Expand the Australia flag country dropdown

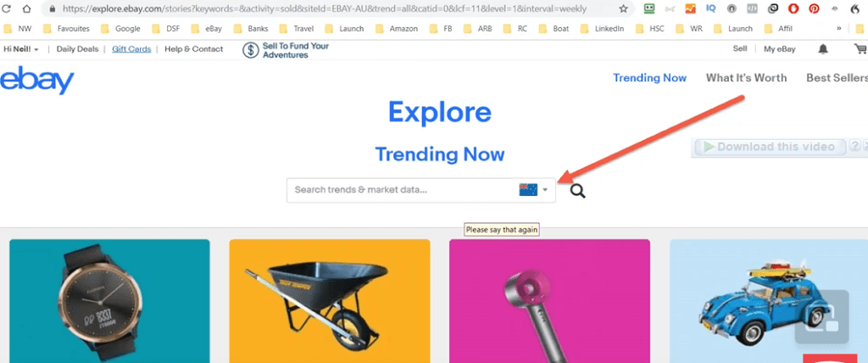[x=534, y=190]
